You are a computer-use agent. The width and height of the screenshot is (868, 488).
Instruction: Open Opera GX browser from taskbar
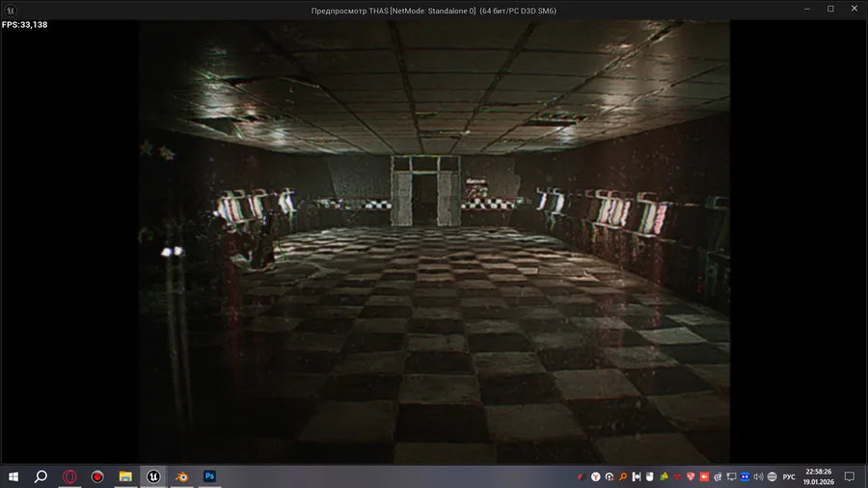tap(69, 476)
